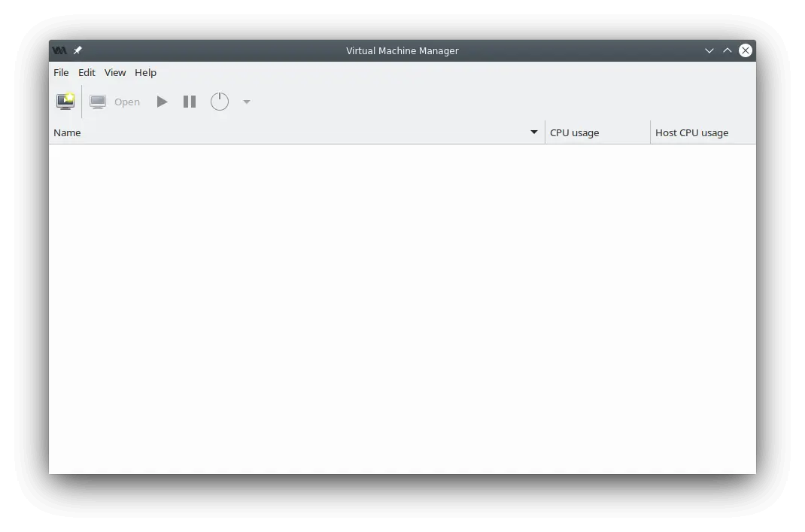Click the virt-manager app icon in titlebar
Viewport: 805px width, 532px height.
(59, 50)
